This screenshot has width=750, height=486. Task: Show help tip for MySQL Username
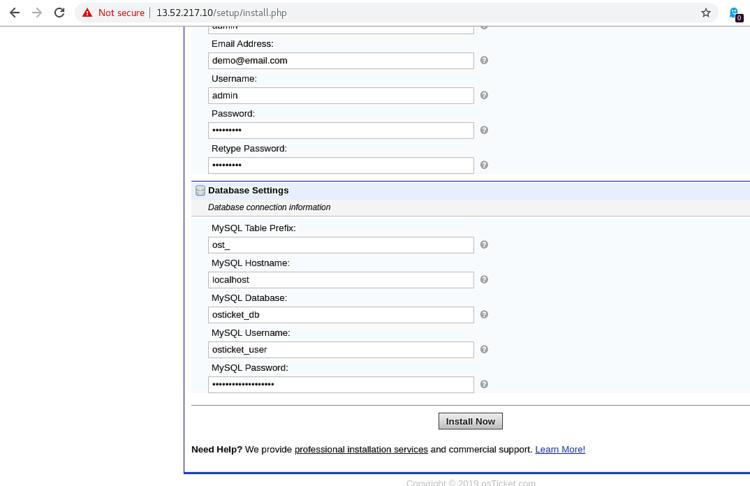484,350
